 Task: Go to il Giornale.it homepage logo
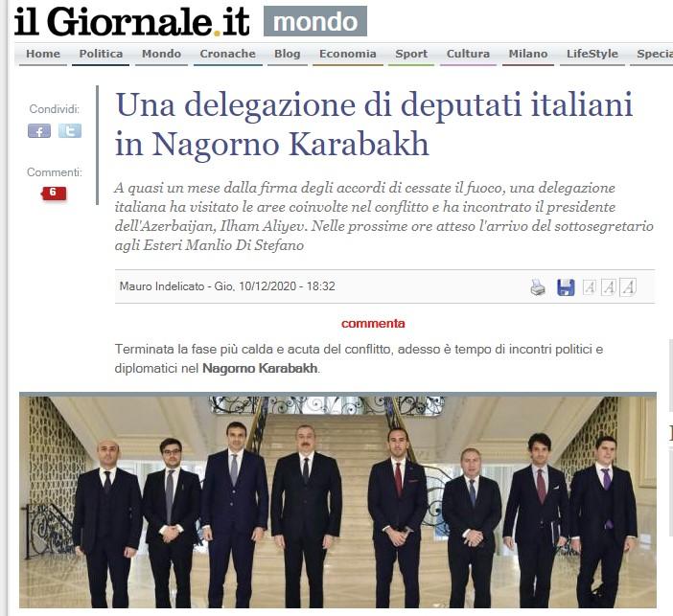pyautogui.click(x=131, y=21)
